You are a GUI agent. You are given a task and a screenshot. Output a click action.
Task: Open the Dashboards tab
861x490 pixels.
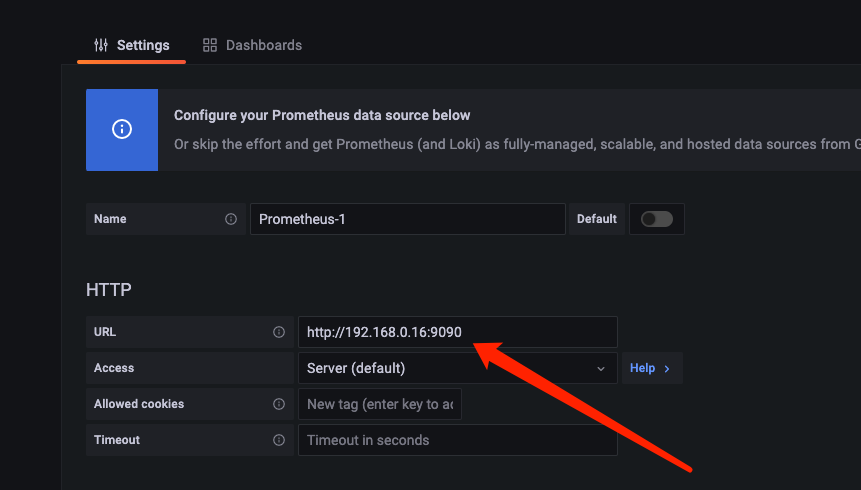[x=252, y=46]
